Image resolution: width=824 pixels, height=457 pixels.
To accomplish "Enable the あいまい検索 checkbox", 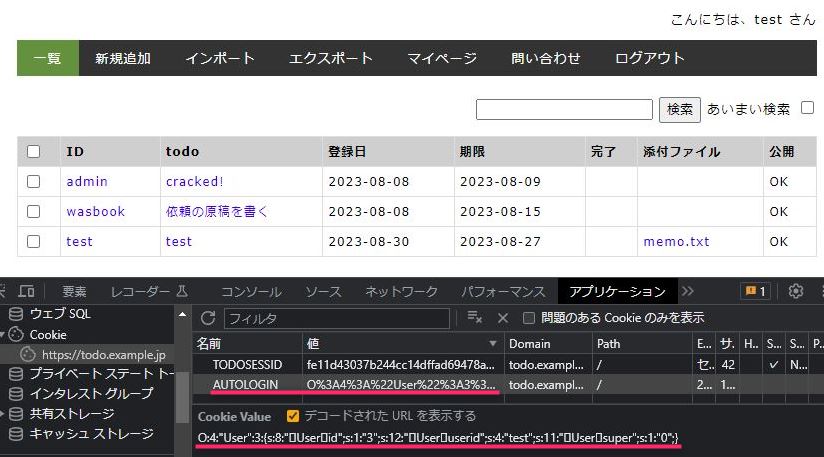I will (807, 108).
